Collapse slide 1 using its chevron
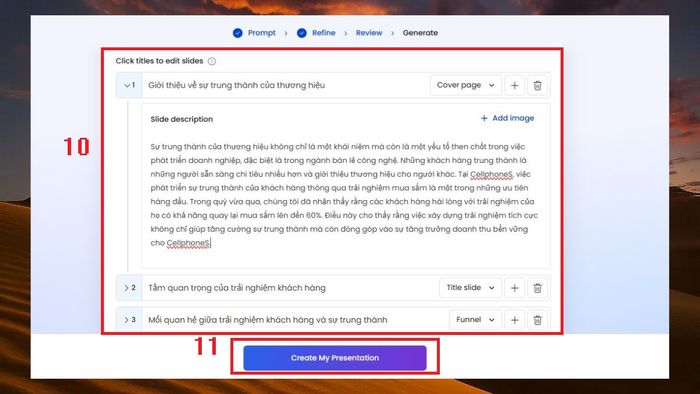This screenshot has width=700, height=394. [x=127, y=85]
